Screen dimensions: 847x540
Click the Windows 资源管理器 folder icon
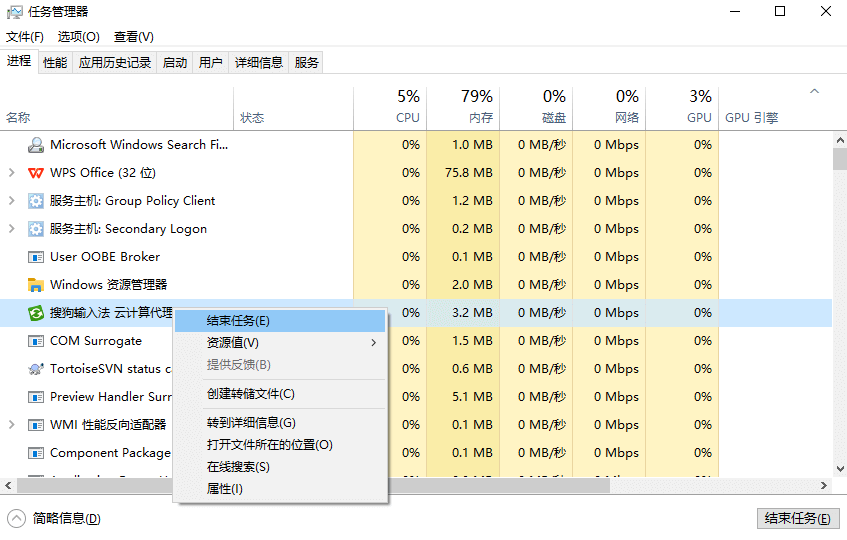[x=36, y=285]
